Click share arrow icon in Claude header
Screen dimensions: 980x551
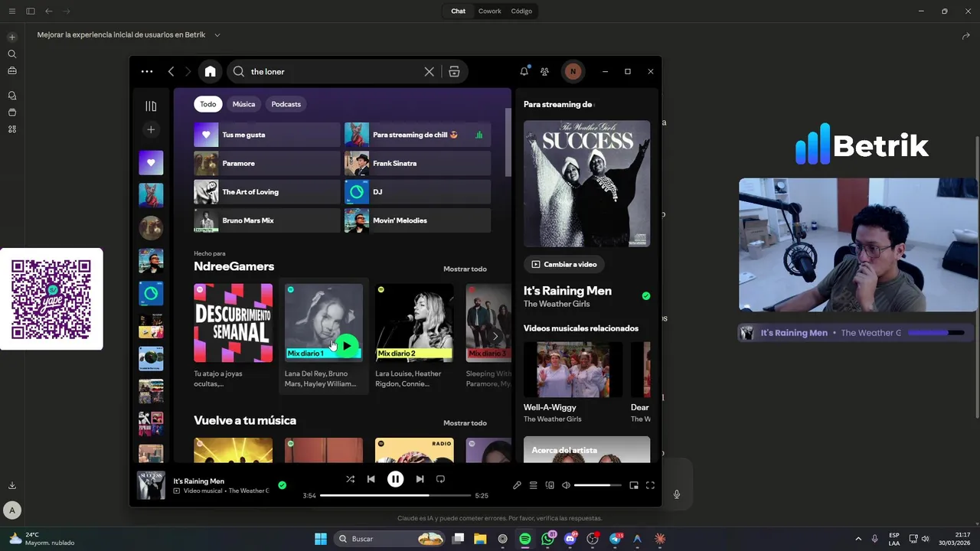[x=965, y=35]
